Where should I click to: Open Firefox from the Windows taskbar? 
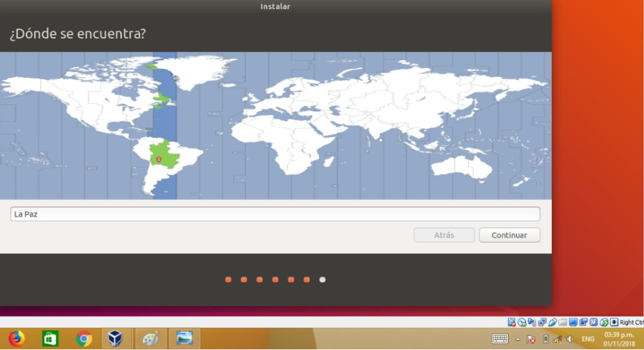(17, 339)
